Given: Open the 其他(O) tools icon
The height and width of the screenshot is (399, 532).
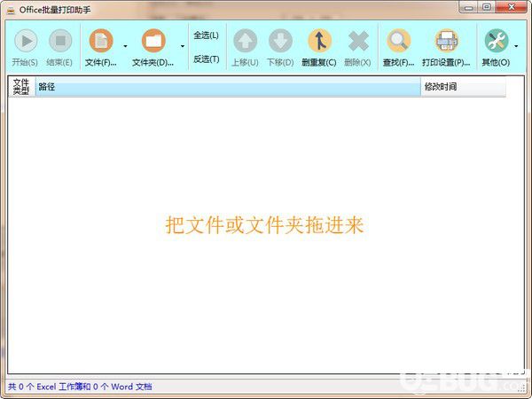Looking at the screenshot, I should (497, 41).
